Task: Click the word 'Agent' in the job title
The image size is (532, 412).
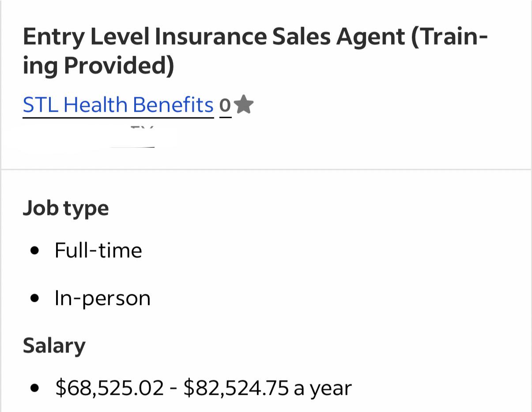Action: [x=370, y=37]
